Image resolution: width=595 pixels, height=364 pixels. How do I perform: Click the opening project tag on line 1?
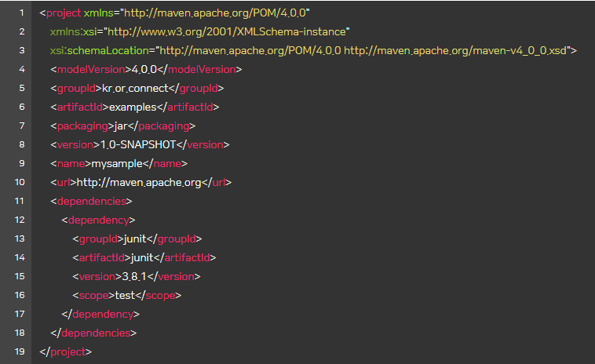pyautogui.click(x=60, y=13)
